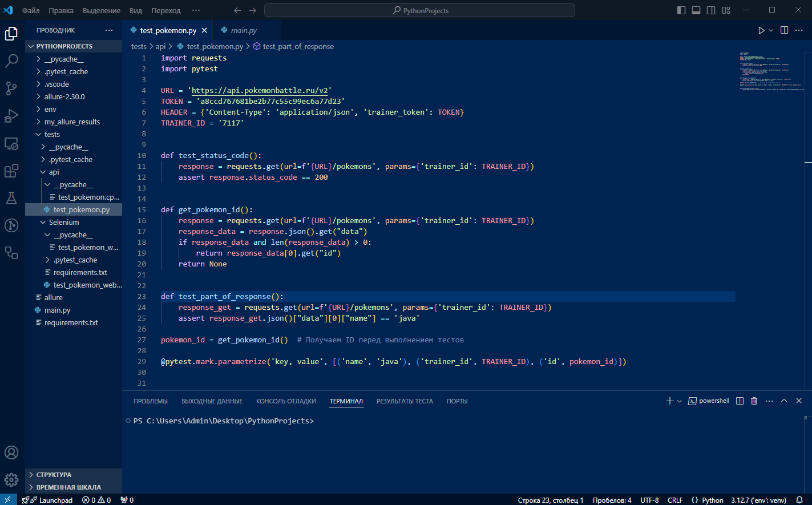Screen dimensions: 812x505
Task: Maximize the panel with up chevron
Action: [784, 401]
